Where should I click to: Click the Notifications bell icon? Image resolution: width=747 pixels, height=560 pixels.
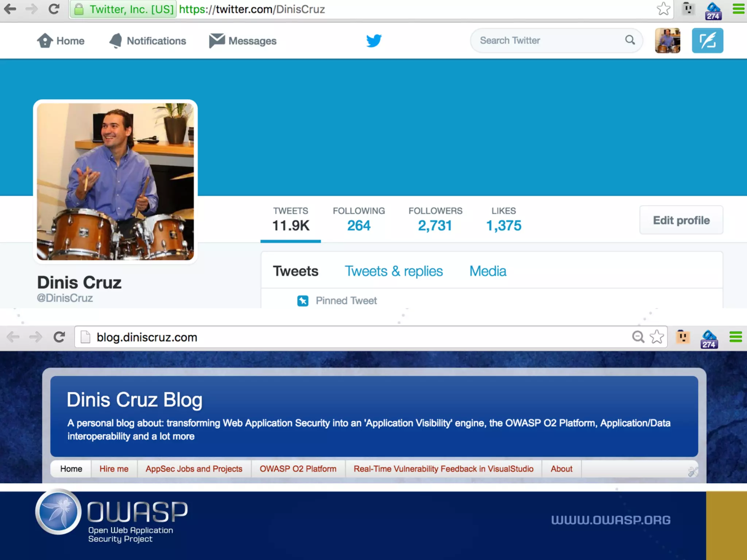(x=116, y=40)
